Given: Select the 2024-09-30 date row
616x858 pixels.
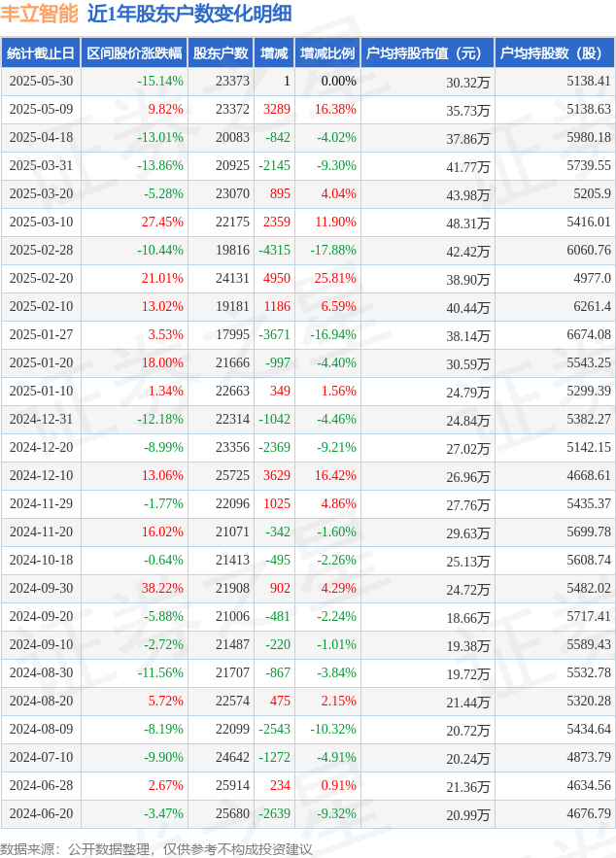Looking at the screenshot, I should point(308,588).
